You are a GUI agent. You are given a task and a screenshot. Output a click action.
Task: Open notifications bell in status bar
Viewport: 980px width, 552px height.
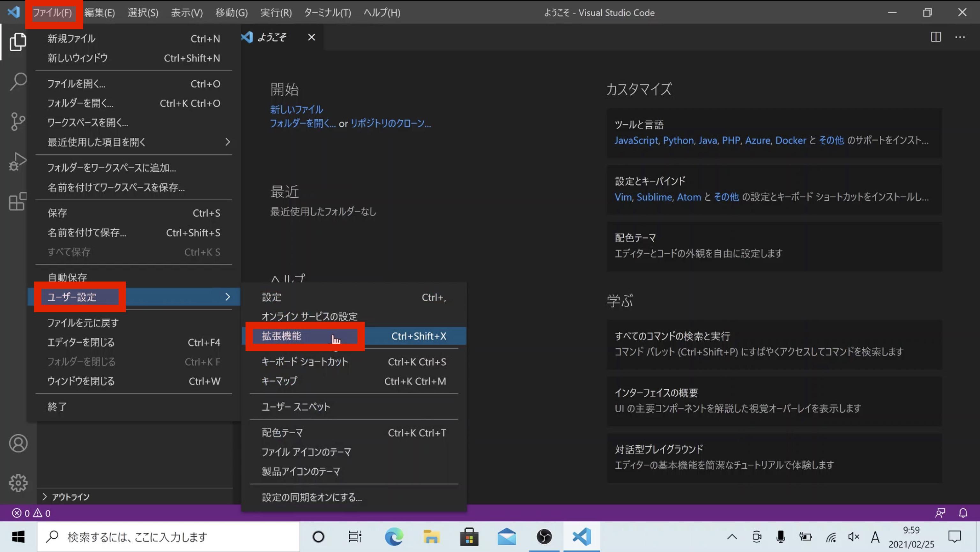coord(963,513)
